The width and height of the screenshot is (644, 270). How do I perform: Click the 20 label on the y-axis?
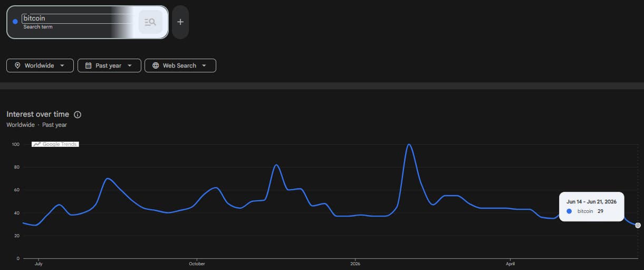[16, 236]
